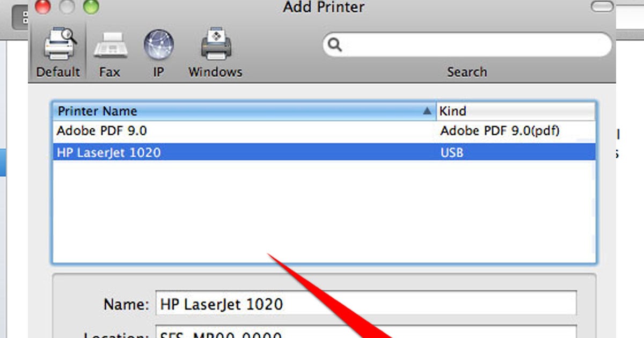This screenshot has height=338, width=644.
Task: Switch to the IP printer pane
Action: pos(158,54)
